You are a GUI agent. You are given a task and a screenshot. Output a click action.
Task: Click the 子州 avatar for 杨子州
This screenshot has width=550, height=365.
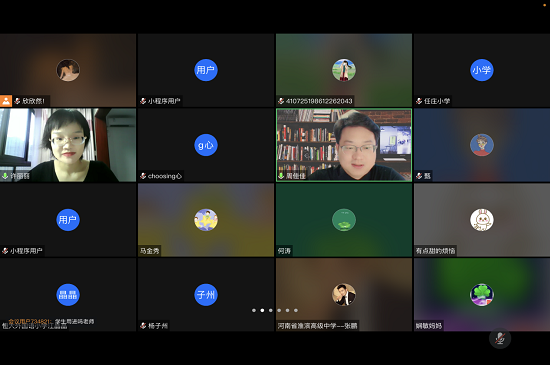pyautogui.click(x=206, y=295)
